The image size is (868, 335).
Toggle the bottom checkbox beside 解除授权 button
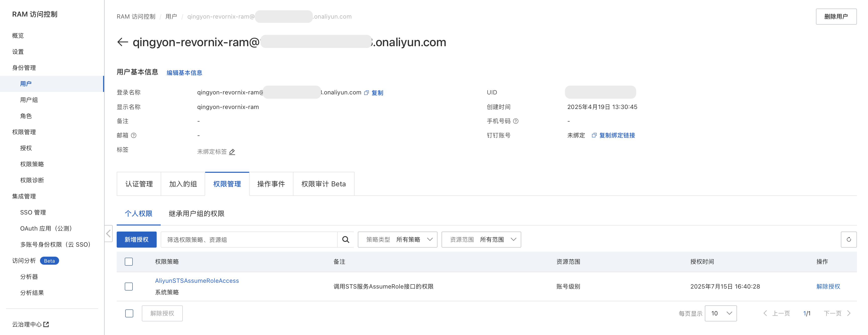pyautogui.click(x=129, y=313)
